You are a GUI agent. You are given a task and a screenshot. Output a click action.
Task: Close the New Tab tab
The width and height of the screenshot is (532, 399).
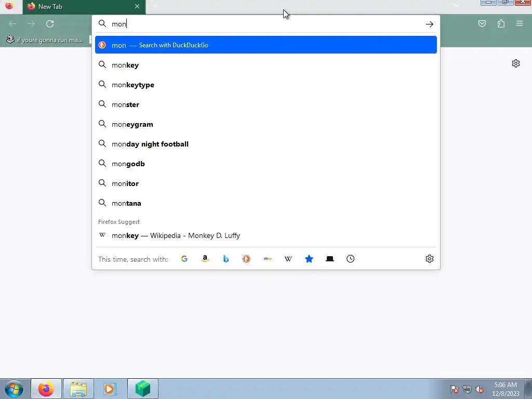(x=137, y=6)
